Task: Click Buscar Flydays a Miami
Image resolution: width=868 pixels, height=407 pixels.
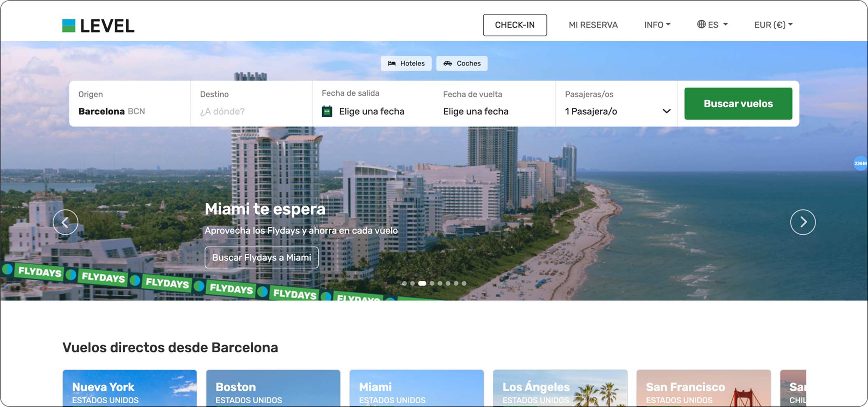Action: (x=261, y=257)
